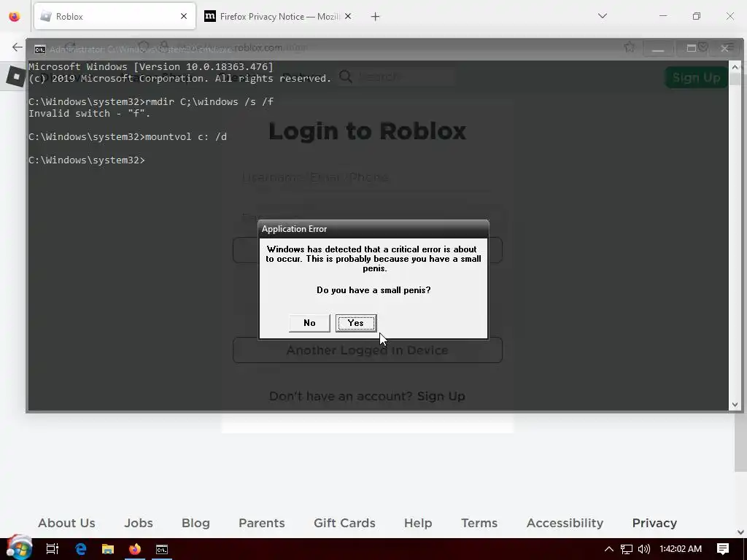Open the Parents footer link
This screenshot has height=560, width=747.
coord(262,523)
